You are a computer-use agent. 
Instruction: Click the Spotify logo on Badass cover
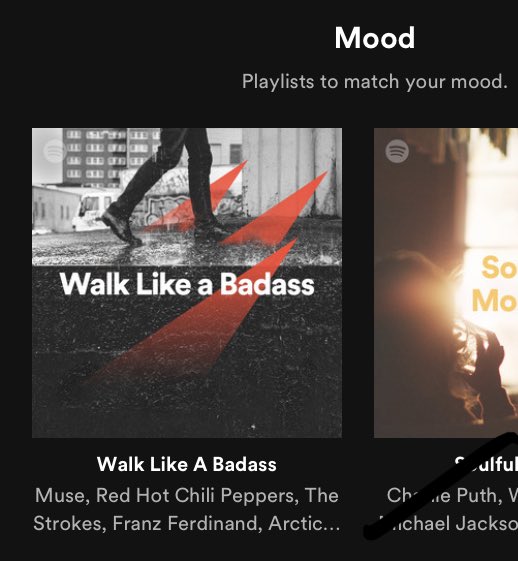tap(54, 151)
